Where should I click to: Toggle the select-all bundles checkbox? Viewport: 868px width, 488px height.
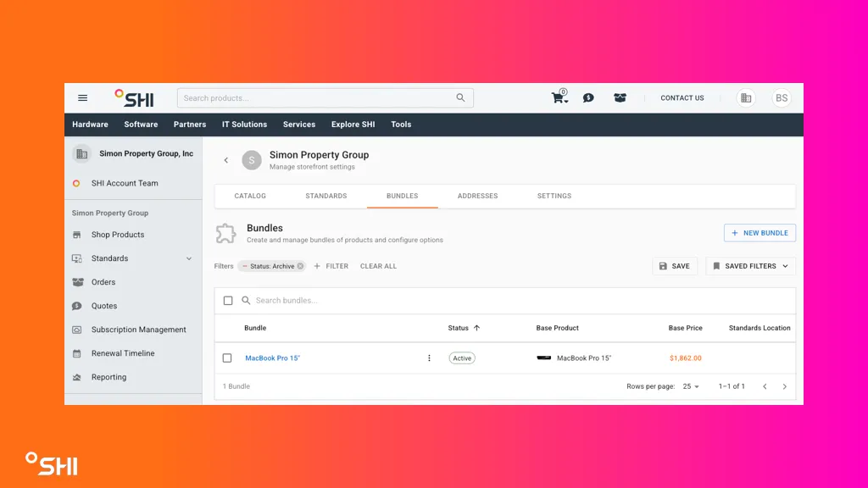point(228,301)
